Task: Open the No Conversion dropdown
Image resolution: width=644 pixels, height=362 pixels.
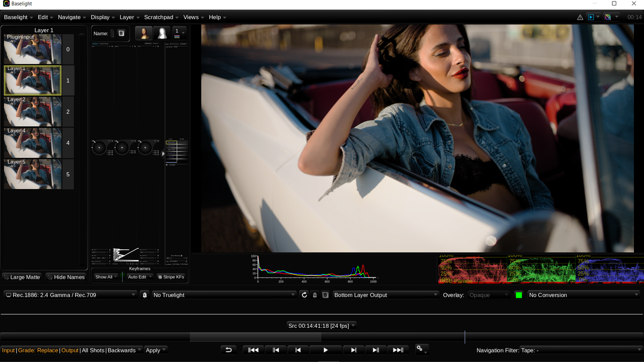Action: (x=584, y=295)
